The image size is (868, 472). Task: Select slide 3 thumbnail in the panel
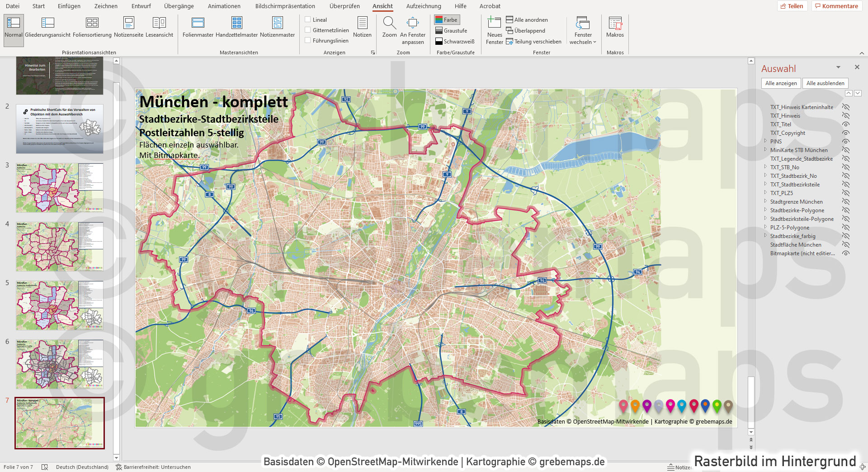pyautogui.click(x=59, y=187)
